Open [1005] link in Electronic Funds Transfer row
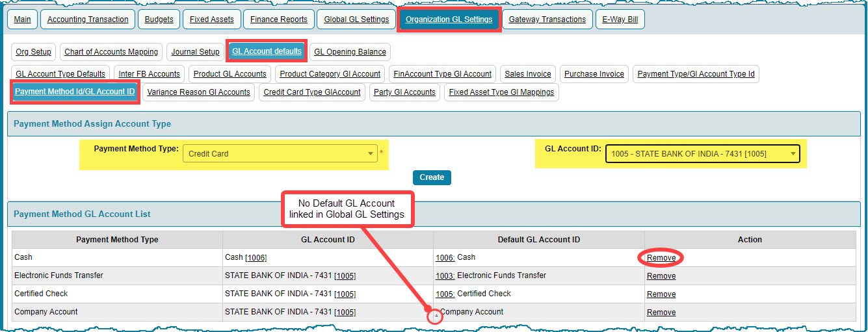 click(x=345, y=276)
